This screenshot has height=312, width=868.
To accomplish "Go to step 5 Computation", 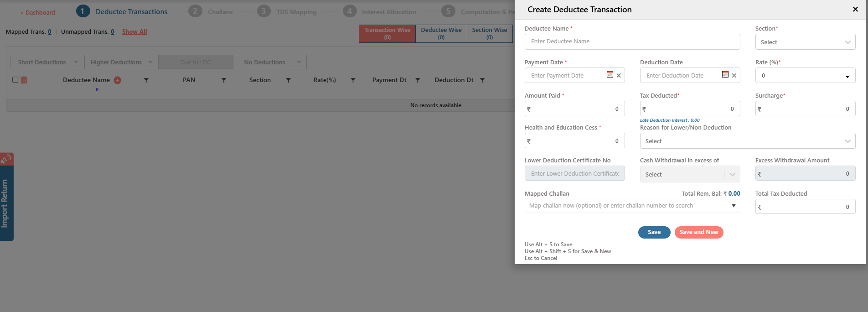I will pyautogui.click(x=478, y=11).
